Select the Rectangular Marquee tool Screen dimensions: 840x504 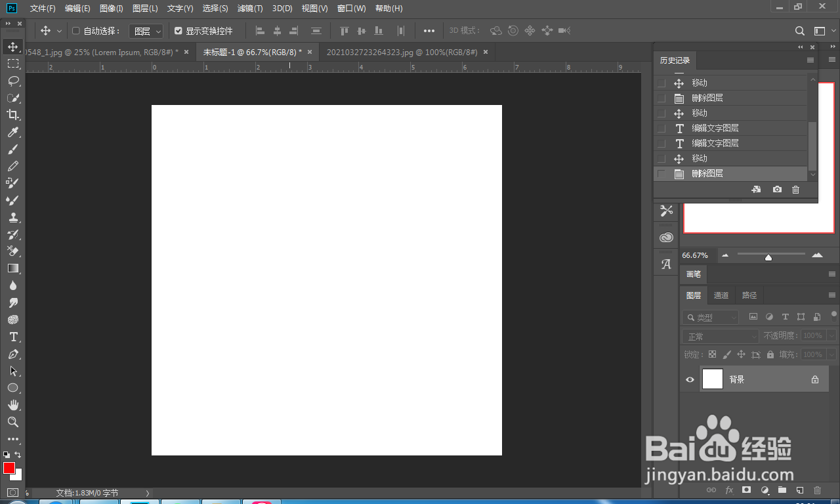click(12, 64)
